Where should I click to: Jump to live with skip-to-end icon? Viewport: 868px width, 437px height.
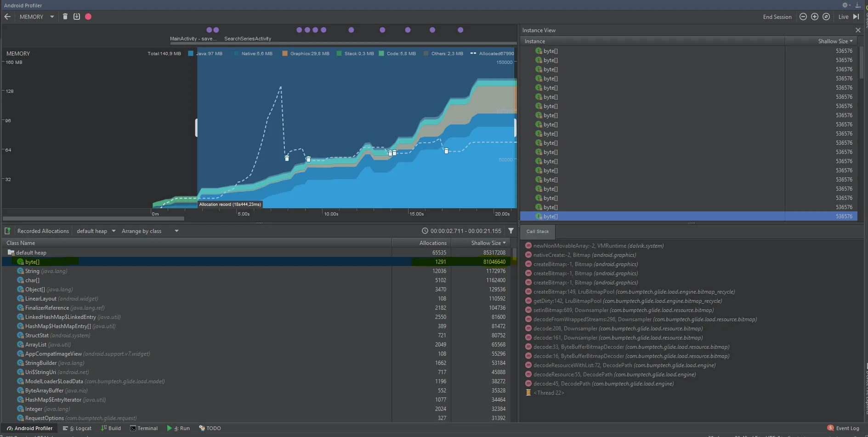pyautogui.click(x=856, y=17)
